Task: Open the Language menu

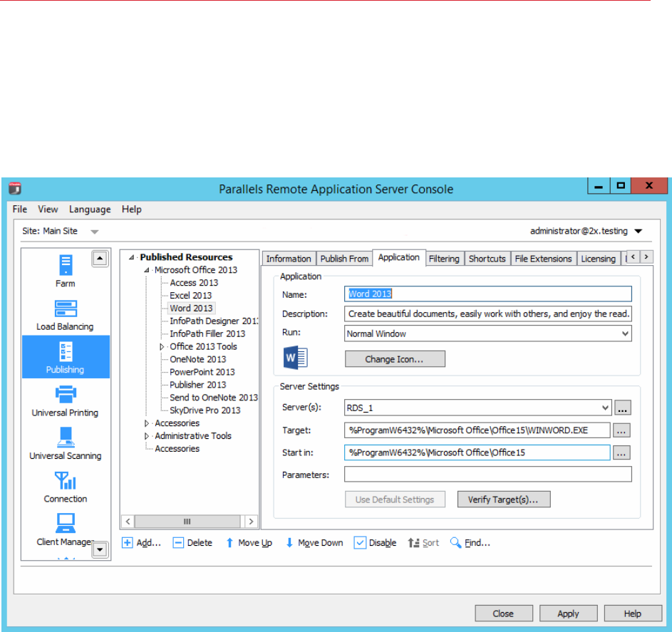Action: [90, 209]
